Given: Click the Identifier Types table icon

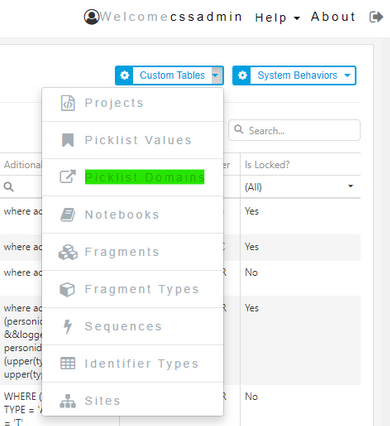Looking at the screenshot, I should (x=68, y=363).
